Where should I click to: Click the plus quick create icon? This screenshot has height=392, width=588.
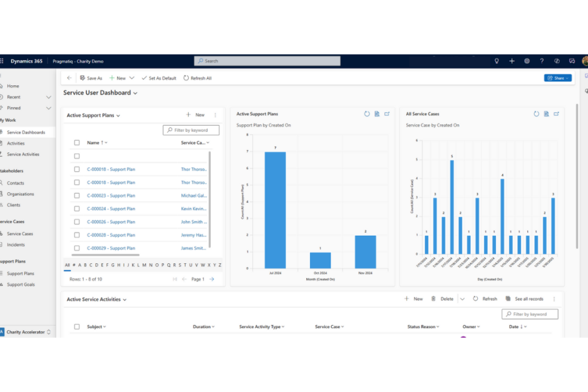click(512, 61)
